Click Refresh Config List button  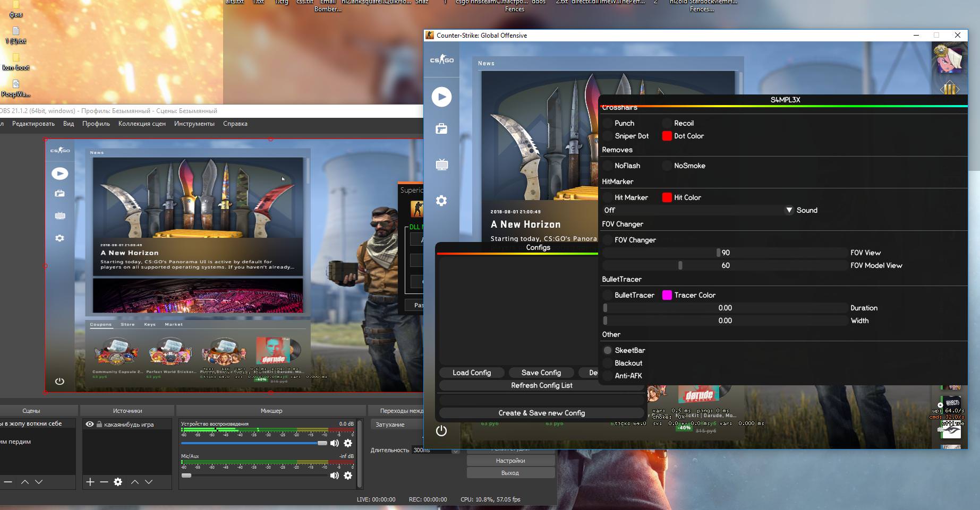(x=542, y=385)
